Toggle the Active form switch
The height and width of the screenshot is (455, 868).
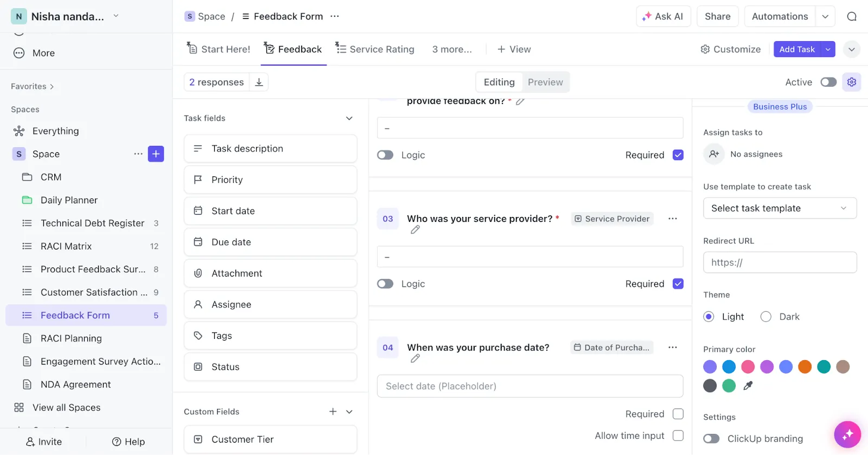(828, 82)
